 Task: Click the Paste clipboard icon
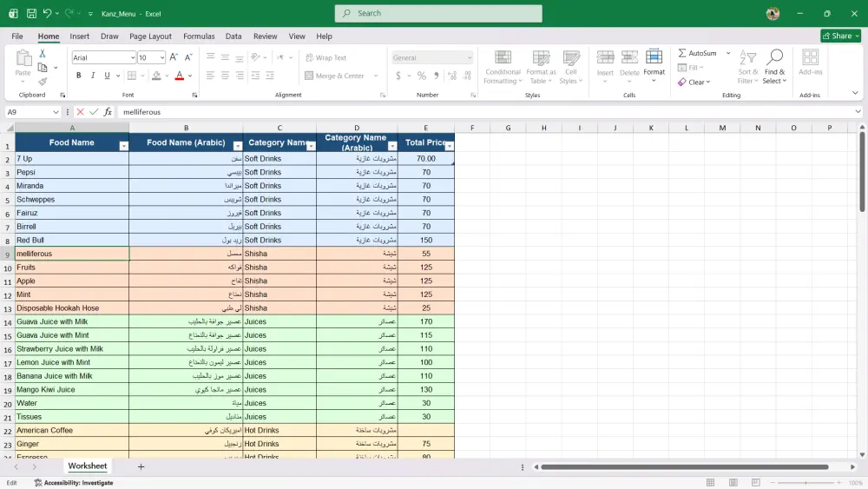point(23,57)
